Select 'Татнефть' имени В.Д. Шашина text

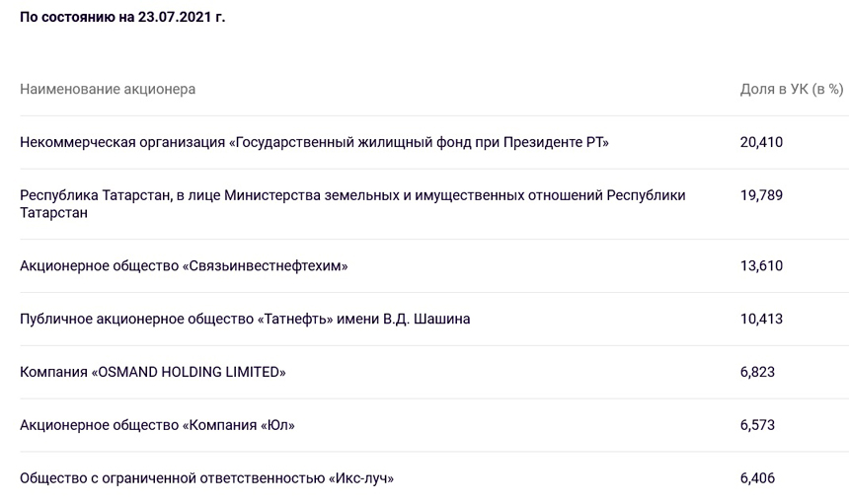(363, 319)
